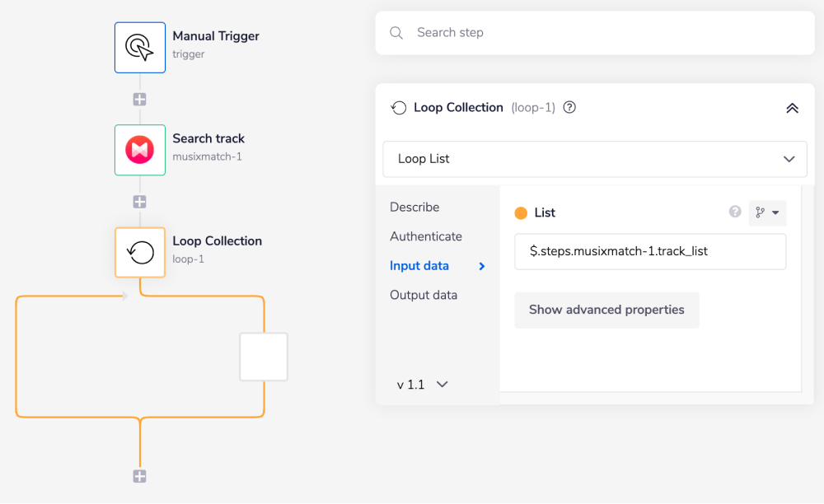
Task: Open the v 1.1 version dropdown
Action: [x=423, y=384]
